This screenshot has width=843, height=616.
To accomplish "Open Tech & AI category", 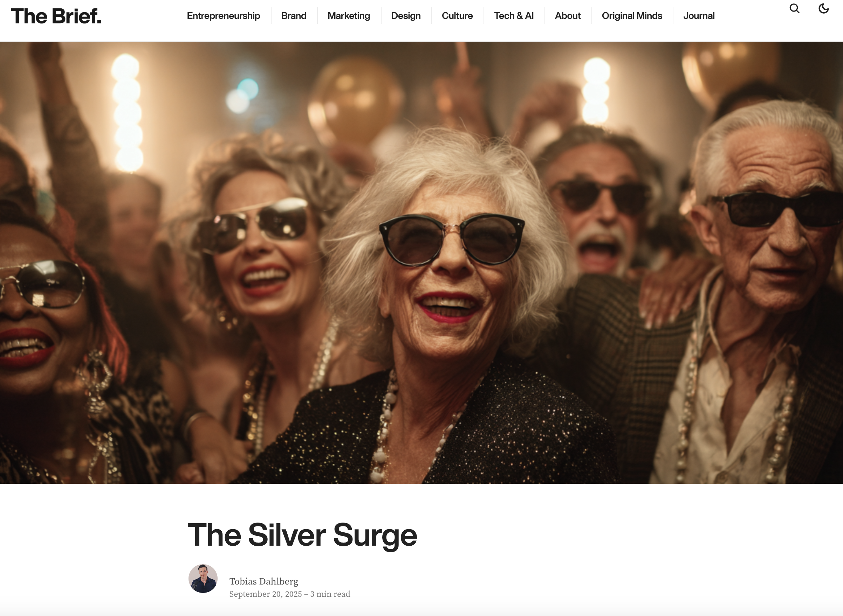I will 514,16.
